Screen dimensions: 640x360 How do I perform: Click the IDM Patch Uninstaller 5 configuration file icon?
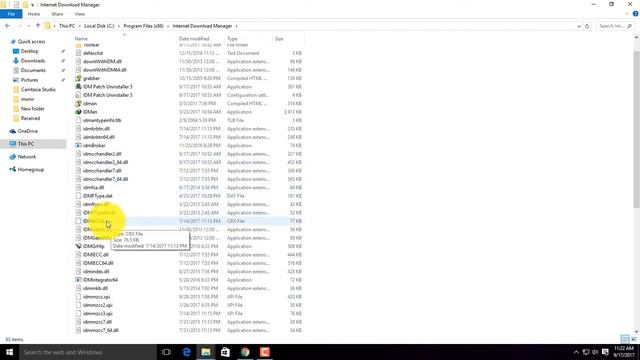coord(78,95)
